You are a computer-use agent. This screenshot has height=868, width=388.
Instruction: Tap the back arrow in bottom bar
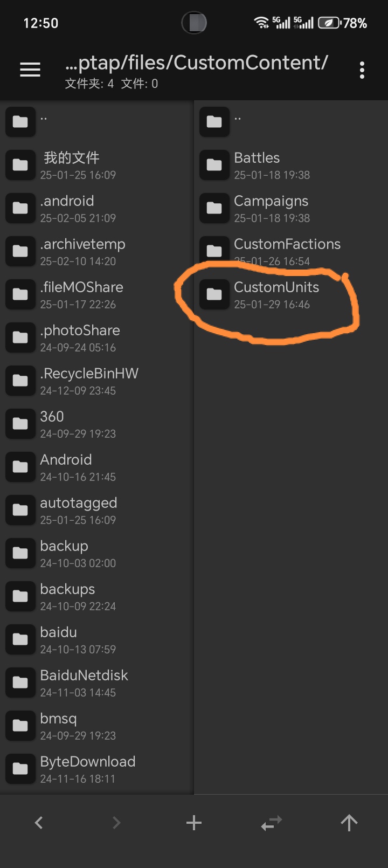coord(39,823)
